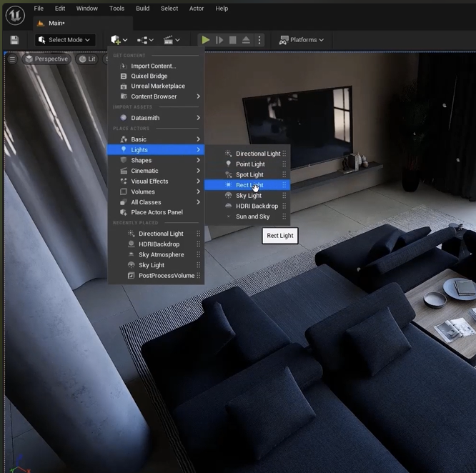
Task: Click the Skip frame button
Action: (x=219, y=40)
